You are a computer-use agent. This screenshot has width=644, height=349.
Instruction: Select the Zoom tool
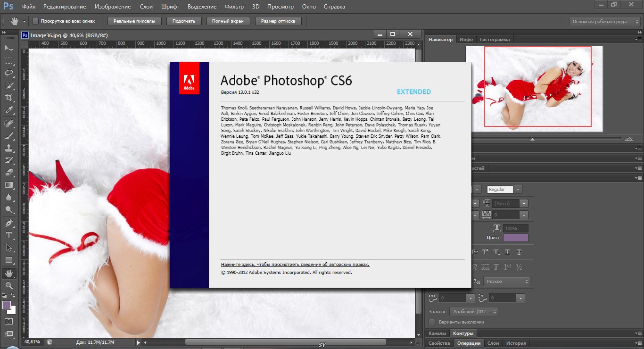pyautogui.click(x=9, y=285)
